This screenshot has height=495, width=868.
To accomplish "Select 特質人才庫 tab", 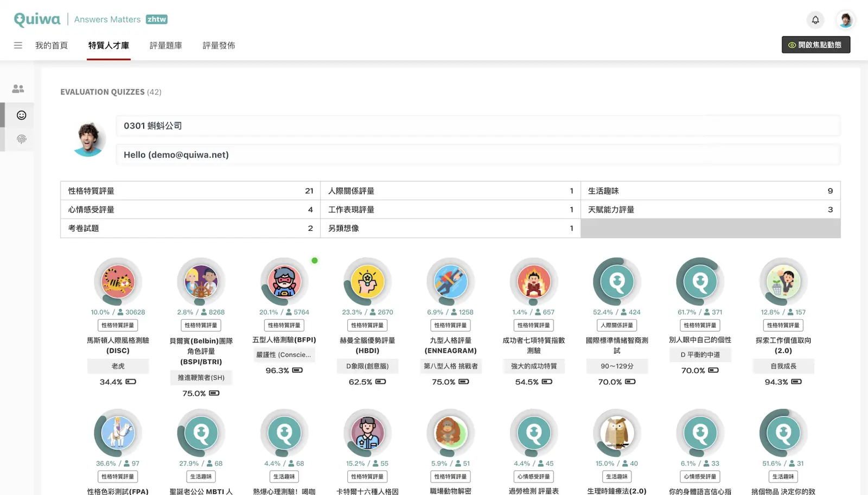I will pyautogui.click(x=108, y=46).
